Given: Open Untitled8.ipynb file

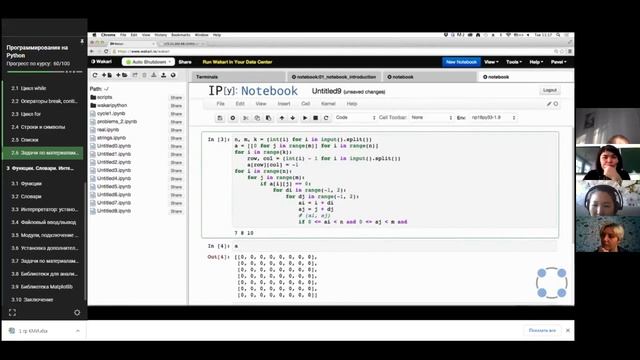Looking at the screenshot, I should 113,211.
